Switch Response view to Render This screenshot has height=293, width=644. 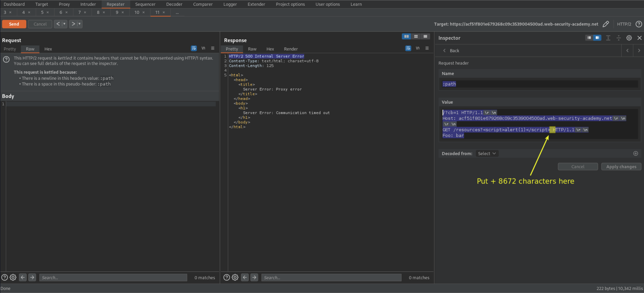(x=291, y=49)
